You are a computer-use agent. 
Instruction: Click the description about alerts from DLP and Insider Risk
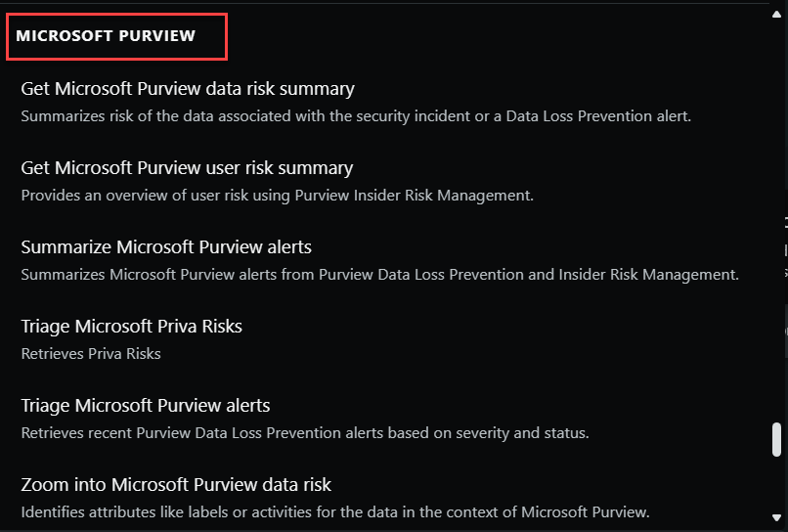(x=380, y=275)
